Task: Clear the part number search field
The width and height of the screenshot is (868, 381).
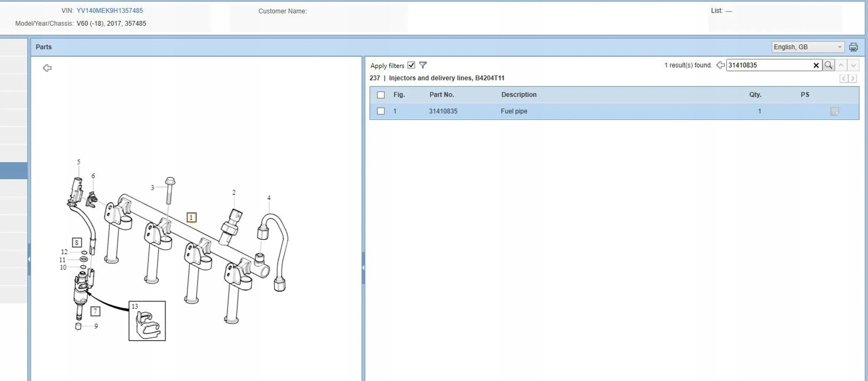Action: [816, 65]
